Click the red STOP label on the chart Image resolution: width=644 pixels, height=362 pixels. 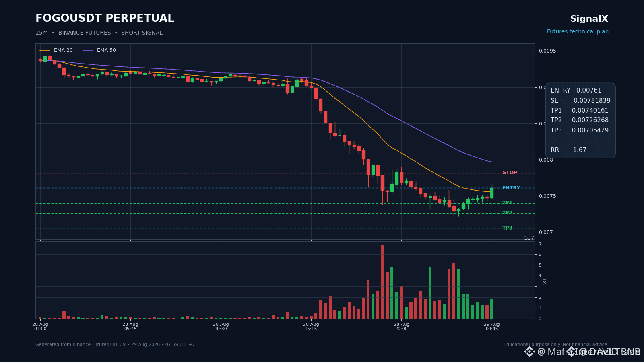pyautogui.click(x=510, y=173)
